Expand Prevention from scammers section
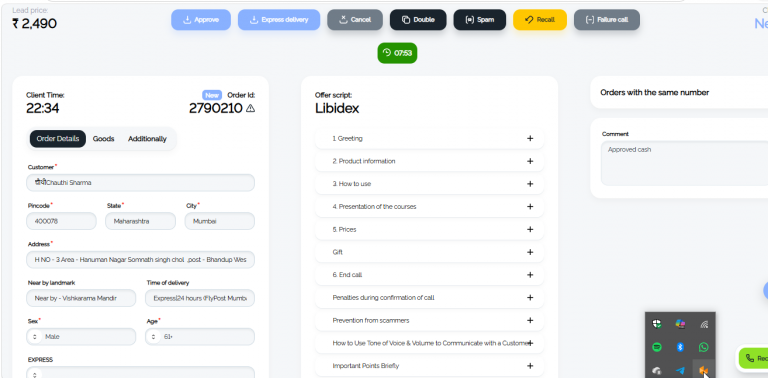The height and width of the screenshot is (378, 768). (430, 321)
